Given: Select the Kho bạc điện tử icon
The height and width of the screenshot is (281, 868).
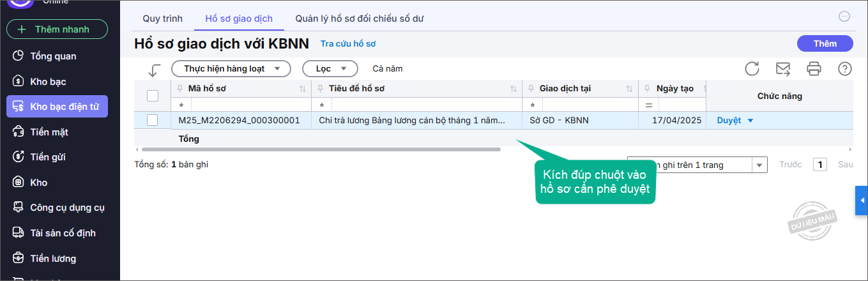Looking at the screenshot, I should pos(19,107).
